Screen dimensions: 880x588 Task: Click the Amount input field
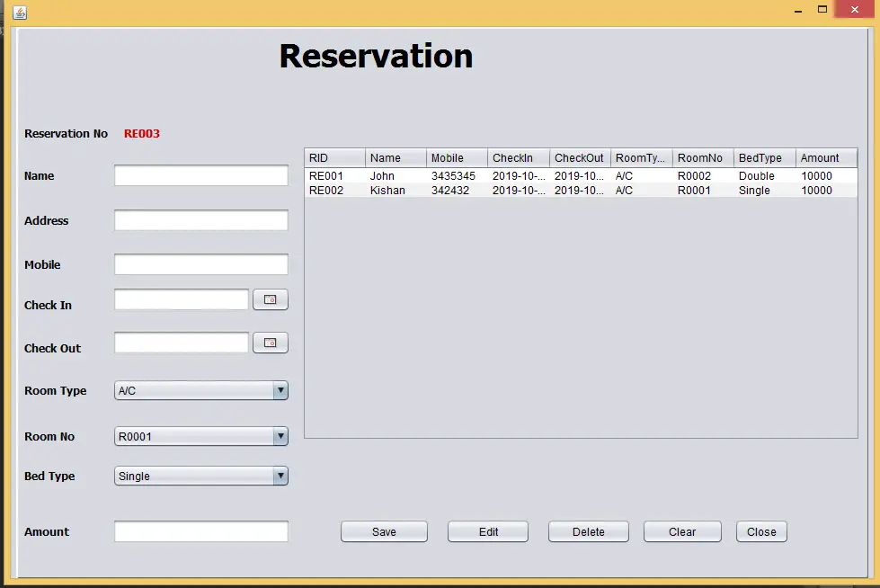(200, 531)
